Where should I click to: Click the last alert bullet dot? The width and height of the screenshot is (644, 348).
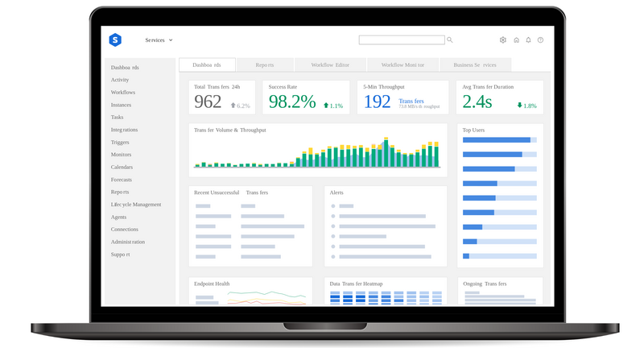(x=333, y=257)
